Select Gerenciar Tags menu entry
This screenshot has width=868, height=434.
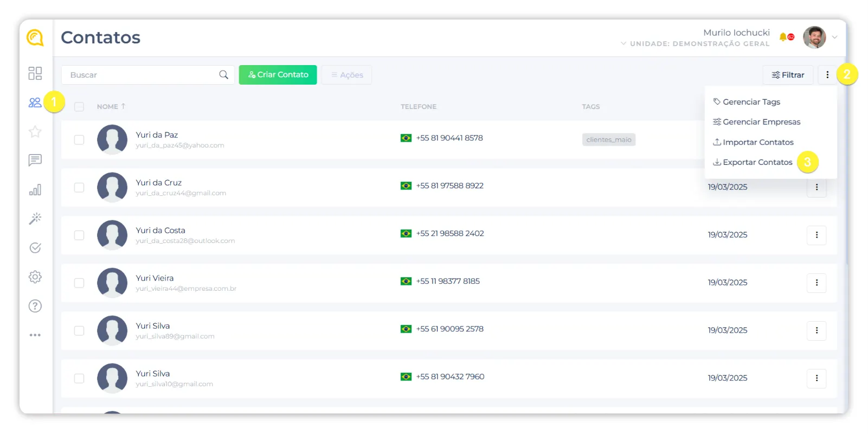[751, 102]
